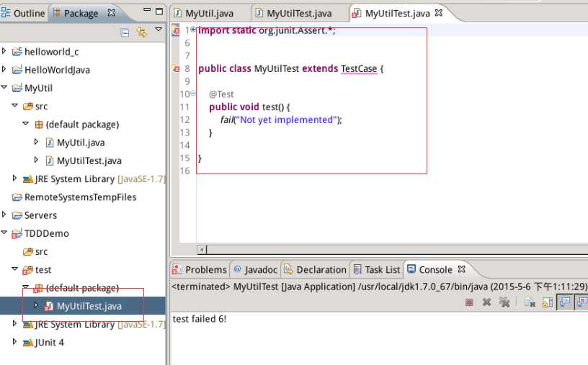Open the Declaration tab
The image size is (588, 365).
click(x=315, y=270)
